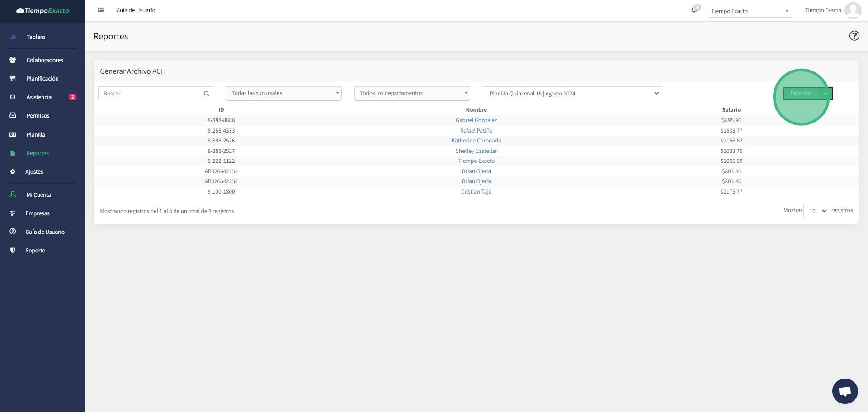Click the TiempoExacto logo
868x412 pixels.
[42, 10]
